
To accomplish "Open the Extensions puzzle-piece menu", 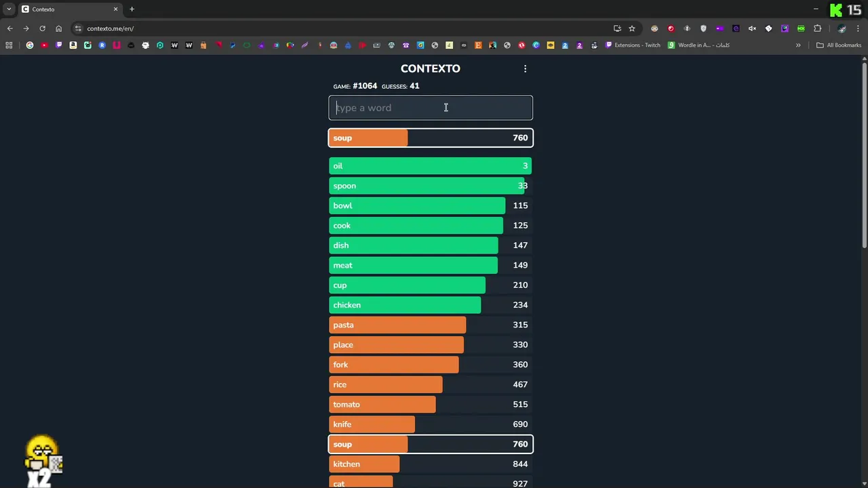I will pyautogui.click(x=817, y=28).
